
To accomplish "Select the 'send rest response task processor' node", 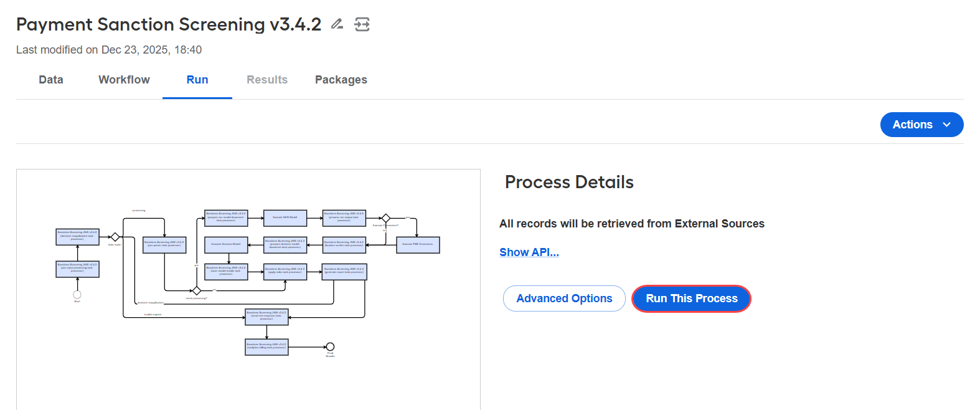I will 266,317.
